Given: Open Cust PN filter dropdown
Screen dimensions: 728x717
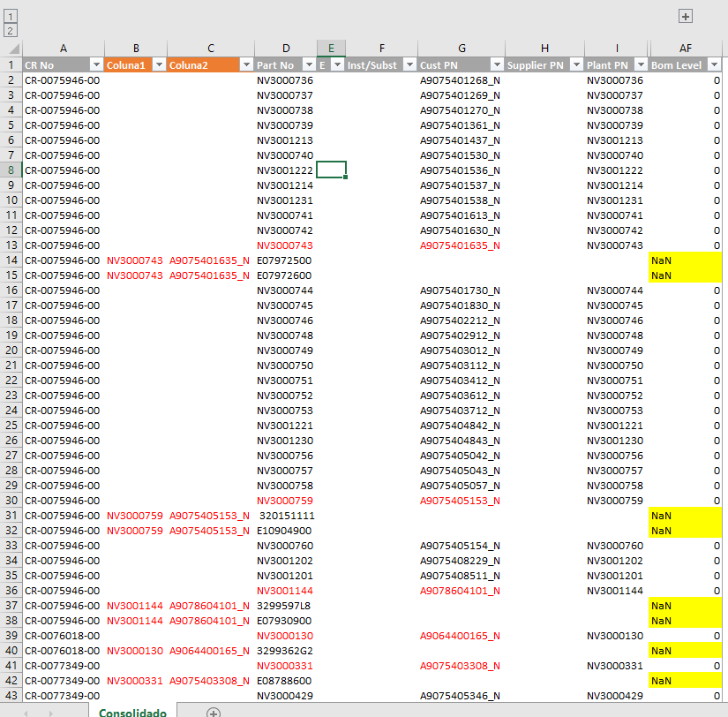Looking at the screenshot, I should tap(497, 64).
